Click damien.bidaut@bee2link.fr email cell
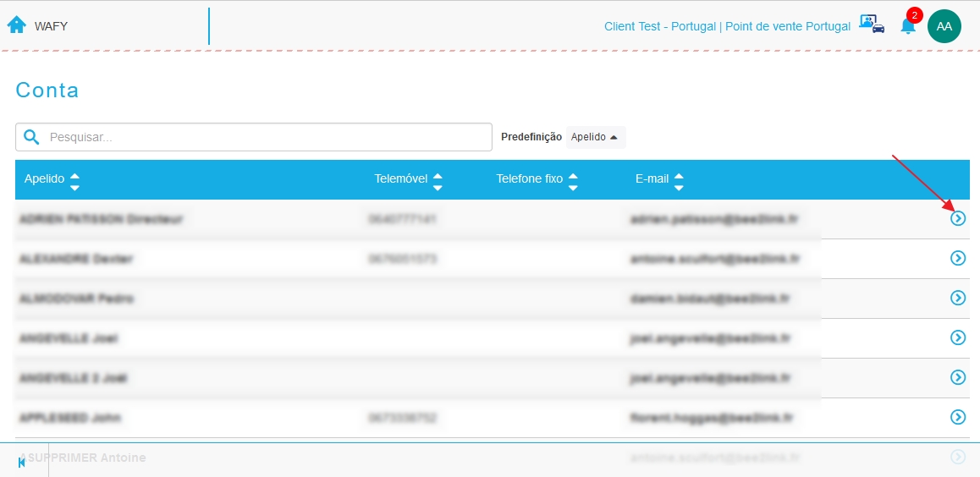This screenshot has width=980, height=477. (711, 299)
